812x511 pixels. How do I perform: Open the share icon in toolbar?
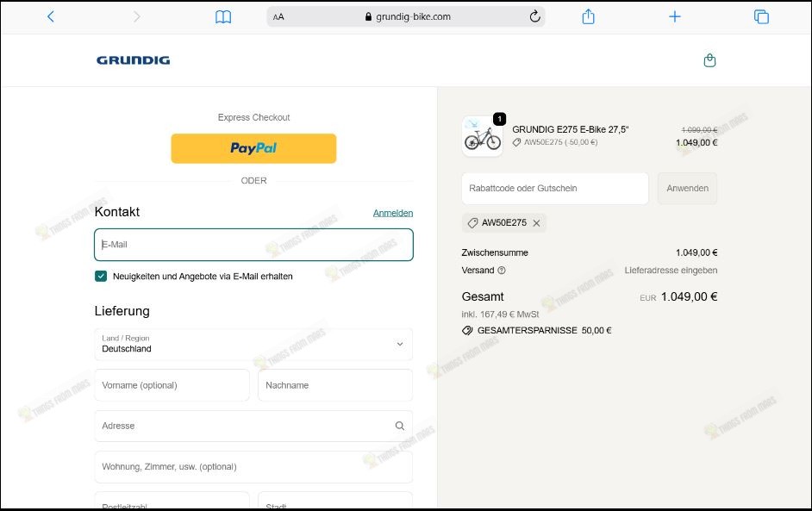(x=589, y=16)
